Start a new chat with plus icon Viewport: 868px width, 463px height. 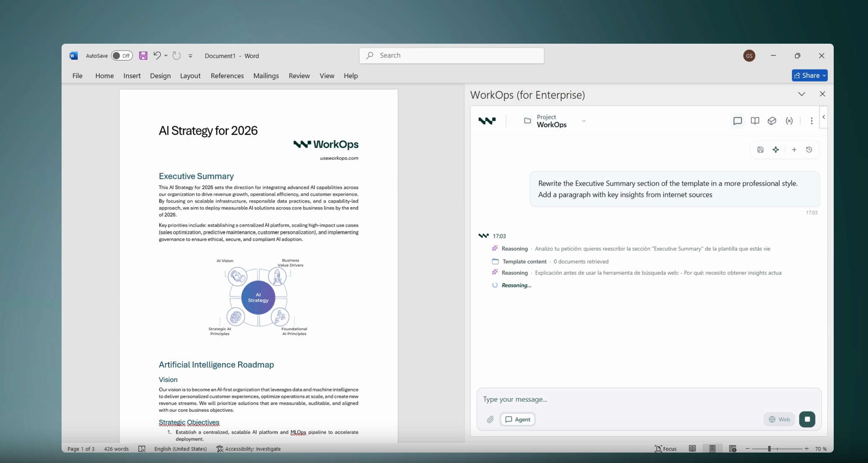pos(794,150)
